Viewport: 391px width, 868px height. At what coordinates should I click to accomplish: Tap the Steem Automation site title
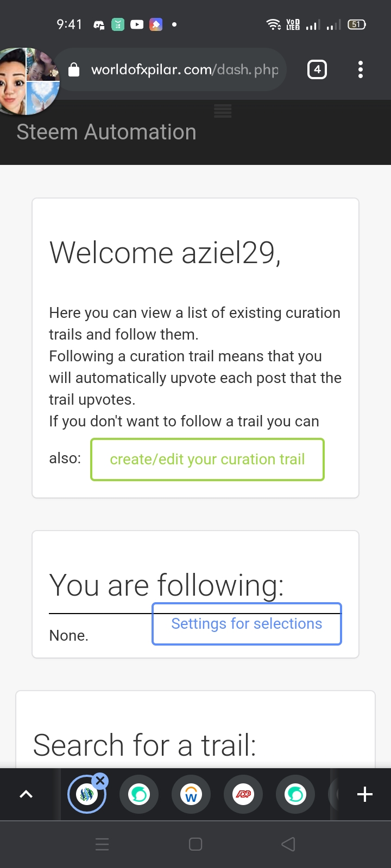[106, 132]
